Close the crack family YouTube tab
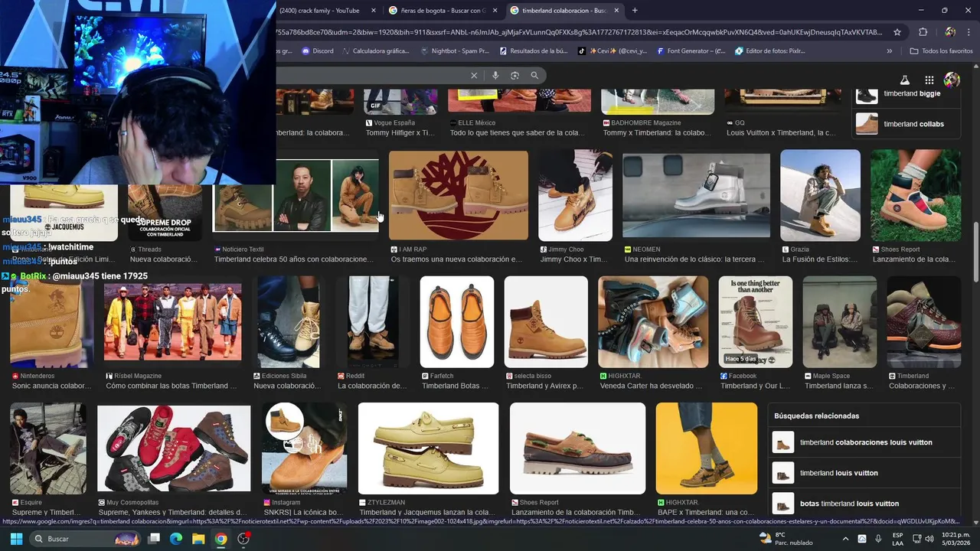The width and height of the screenshot is (980, 551). [x=374, y=11]
